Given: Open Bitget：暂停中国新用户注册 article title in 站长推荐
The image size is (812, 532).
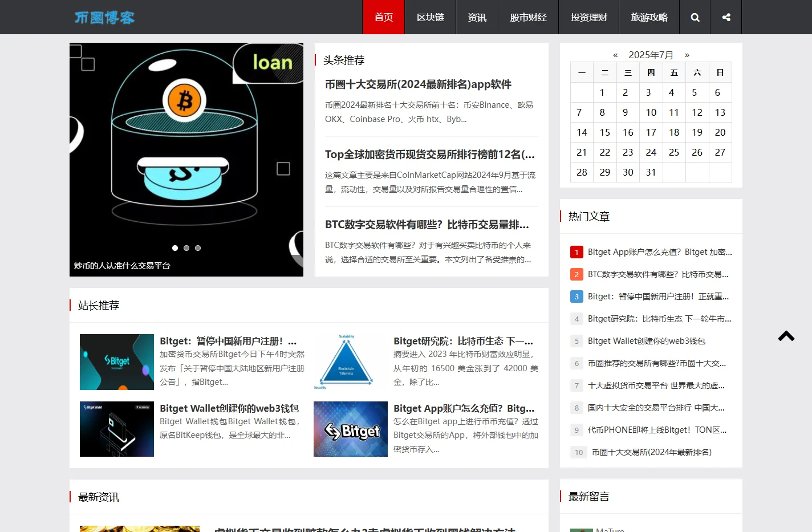Looking at the screenshot, I should 228,341.
